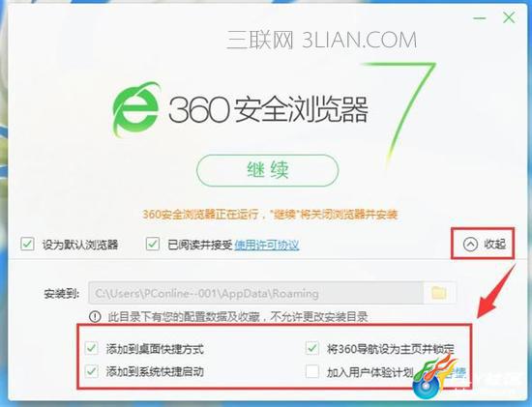Viewport: 532px width, 407px height.
Task: Enable 加入用户体验计划 checkbox
Action: click(x=312, y=371)
